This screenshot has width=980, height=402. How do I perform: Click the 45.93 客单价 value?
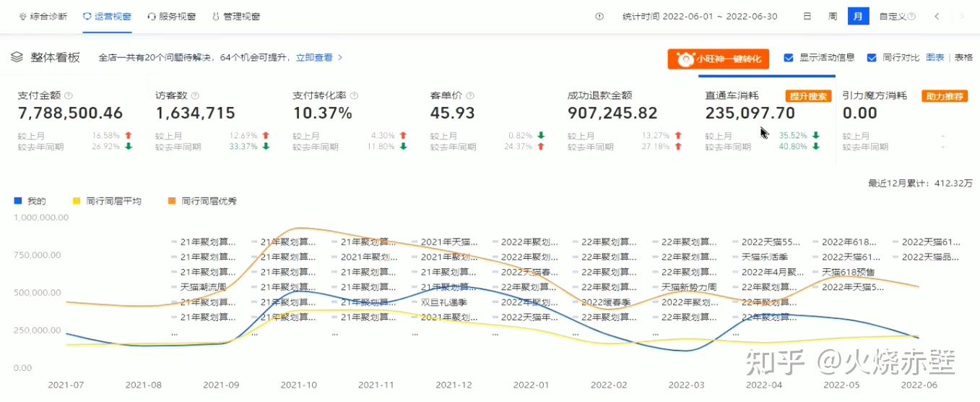[453, 114]
